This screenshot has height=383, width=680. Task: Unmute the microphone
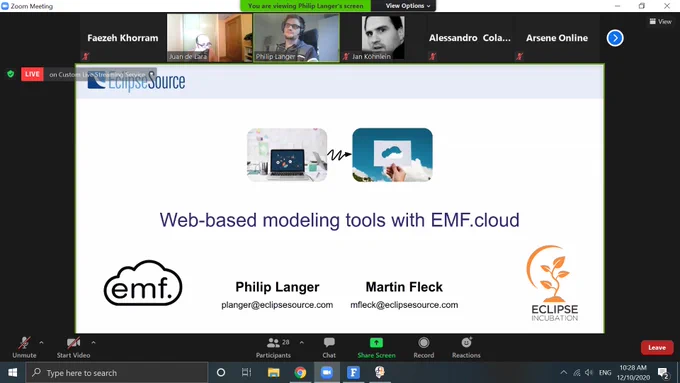[24, 347]
